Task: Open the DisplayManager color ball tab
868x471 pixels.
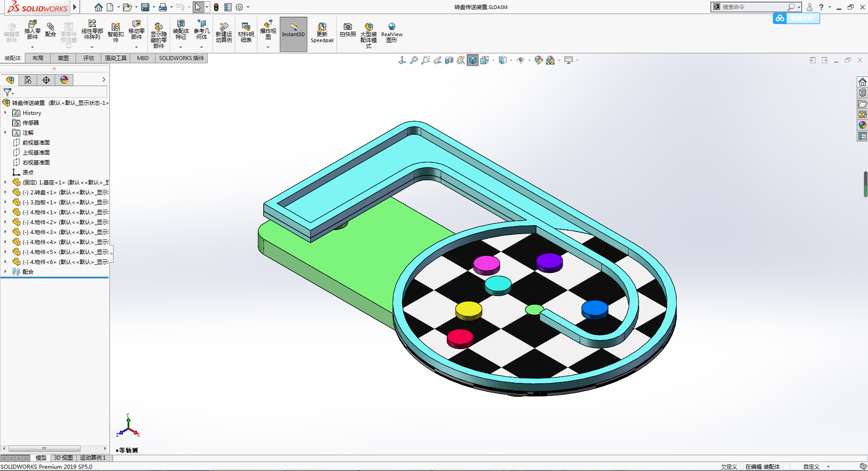Action: pyautogui.click(x=64, y=80)
